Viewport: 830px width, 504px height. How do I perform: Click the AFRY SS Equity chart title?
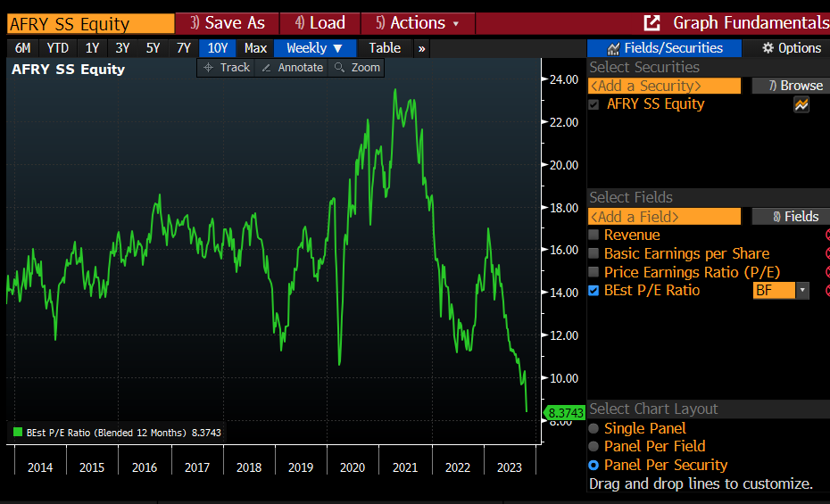click(x=69, y=70)
